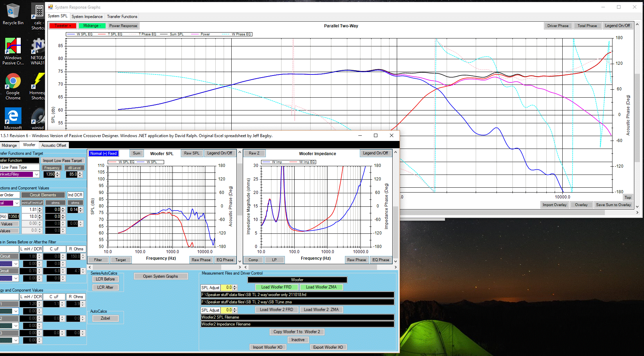Toggle Driver Phase in system graph
Viewport: 644px width, 356px height.
point(558,26)
